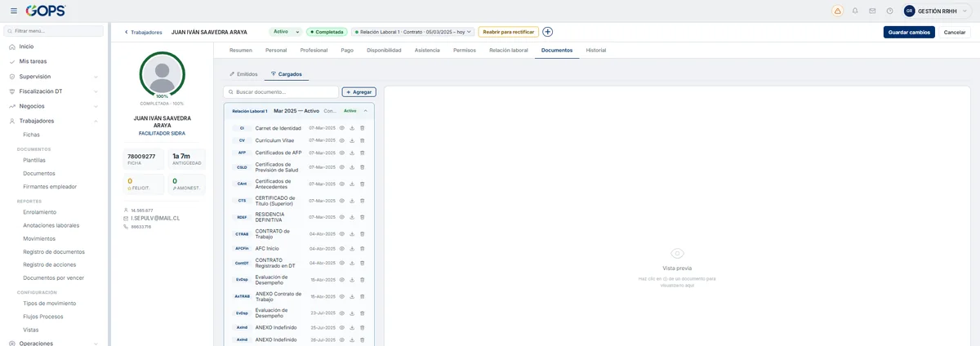Download the Certificados de AFP document
The height and width of the screenshot is (346, 980).
(x=352, y=153)
